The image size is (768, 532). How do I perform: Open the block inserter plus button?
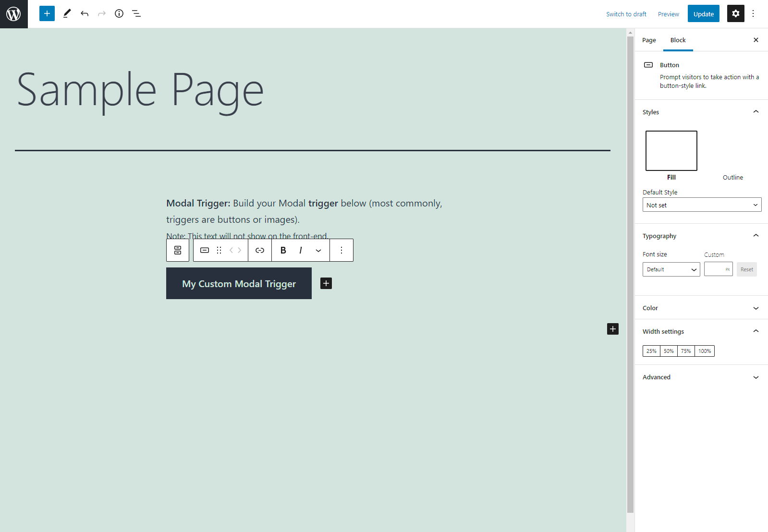pyautogui.click(x=47, y=13)
